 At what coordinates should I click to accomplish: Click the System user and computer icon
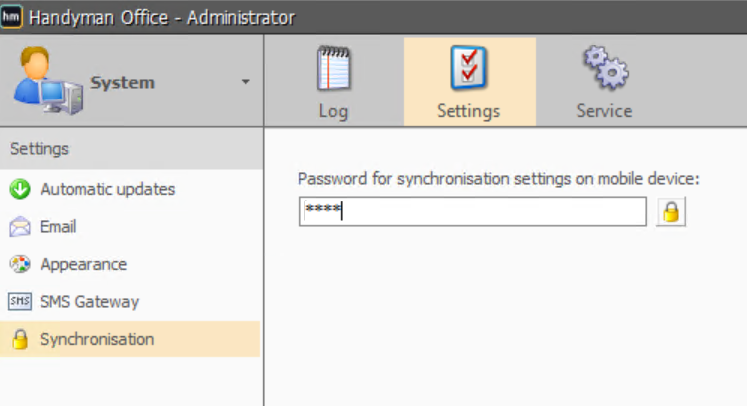(x=48, y=81)
